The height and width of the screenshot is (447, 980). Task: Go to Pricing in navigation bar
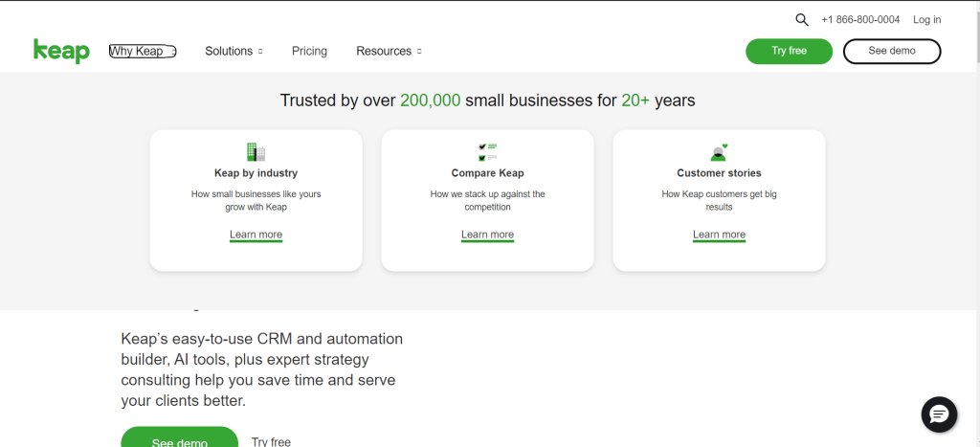click(309, 52)
